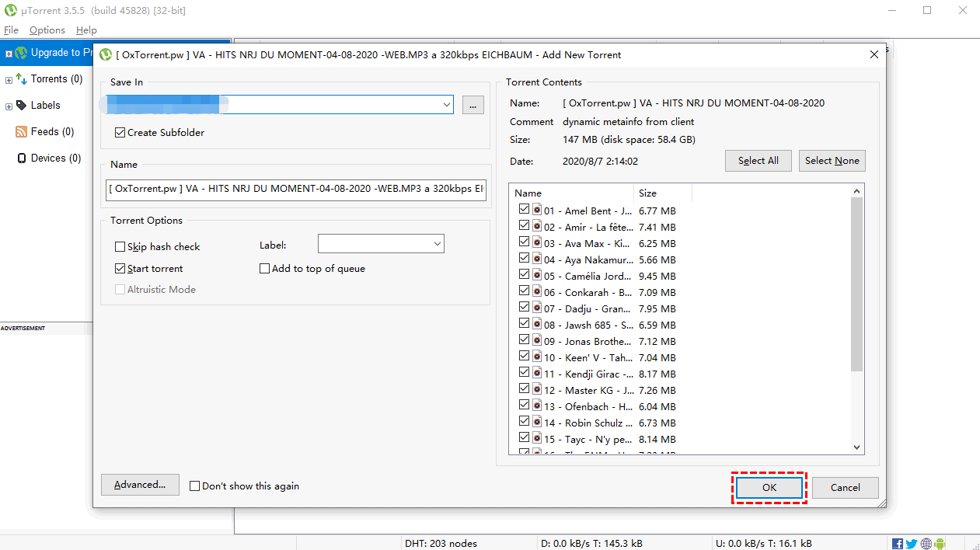Screen dimensions: 980x550
Task: Click audio file icon for 12 - Master KG
Action: click(537, 389)
